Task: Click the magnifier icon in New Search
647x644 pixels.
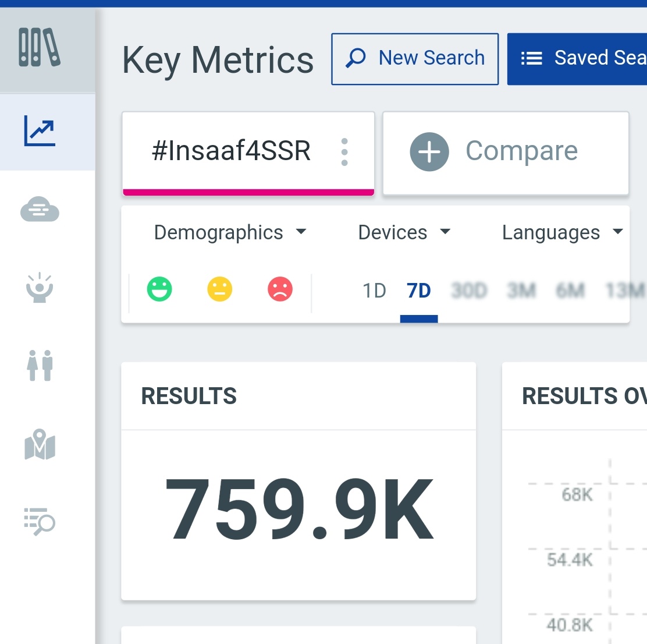Action: click(356, 58)
